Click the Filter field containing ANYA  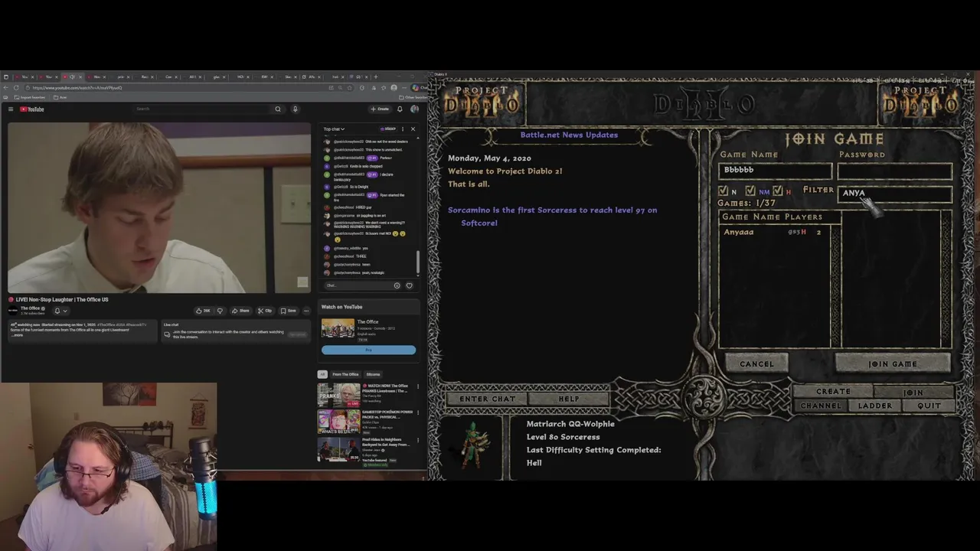click(894, 194)
